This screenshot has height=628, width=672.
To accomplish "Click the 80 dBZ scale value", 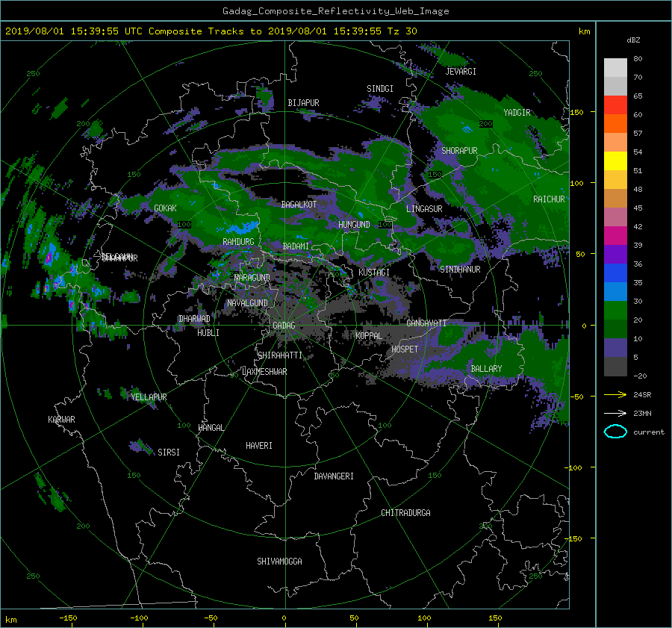I will (x=638, y=59).
